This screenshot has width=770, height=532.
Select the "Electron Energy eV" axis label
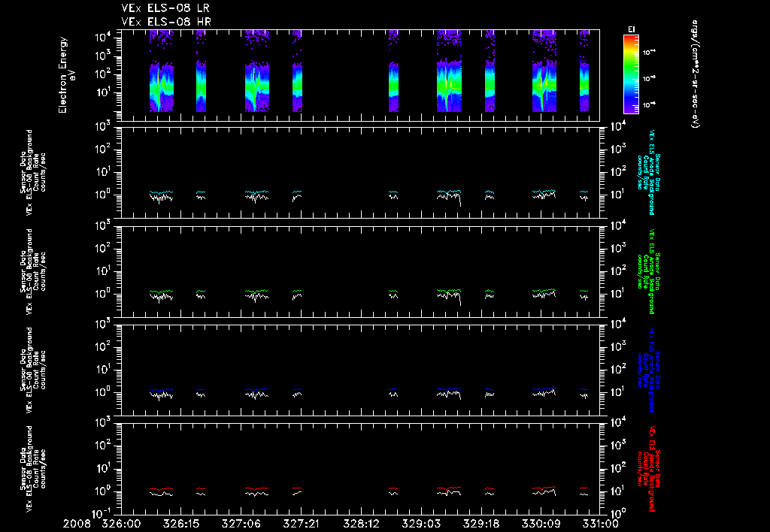(x=66, y=75)
